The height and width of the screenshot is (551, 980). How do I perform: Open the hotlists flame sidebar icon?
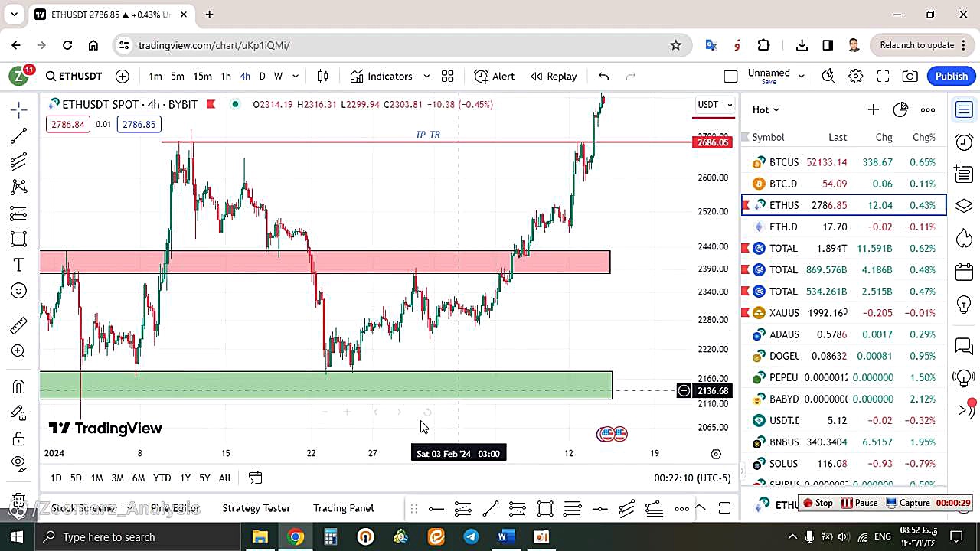point(964,239)
